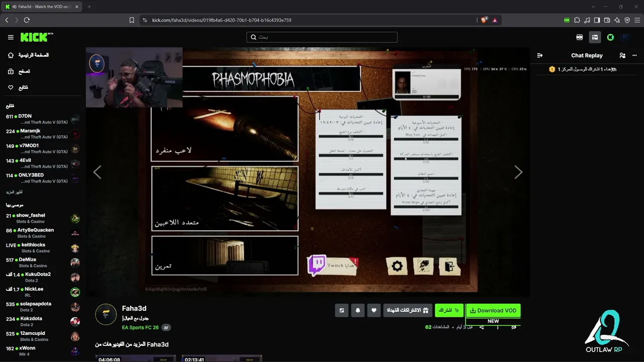Open the ONLY3BED channel in the sidebar
This screenshot has width=644, height=362.
pos(43,178)
